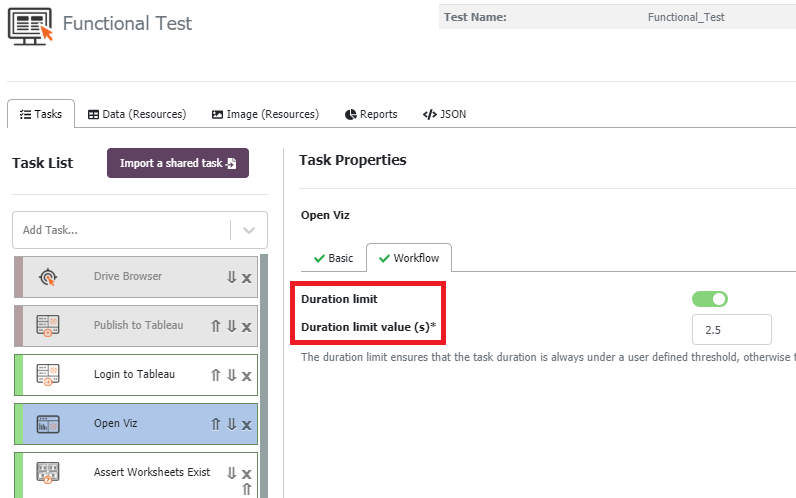Viewport: 796px width, 498px height.
Task: Disable the Duration limit toggle
Action: coord(709,298)
